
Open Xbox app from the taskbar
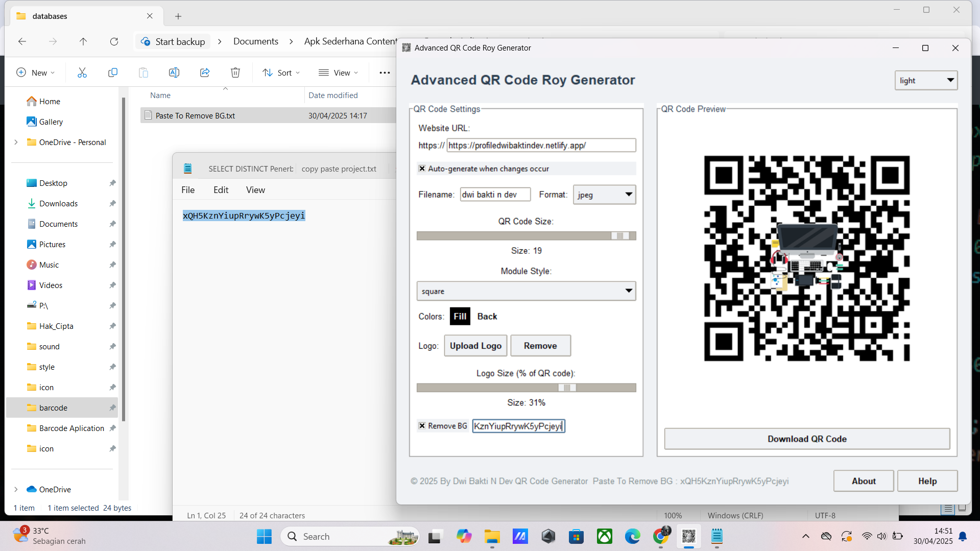pyautogui.click(x=605, y=537)
